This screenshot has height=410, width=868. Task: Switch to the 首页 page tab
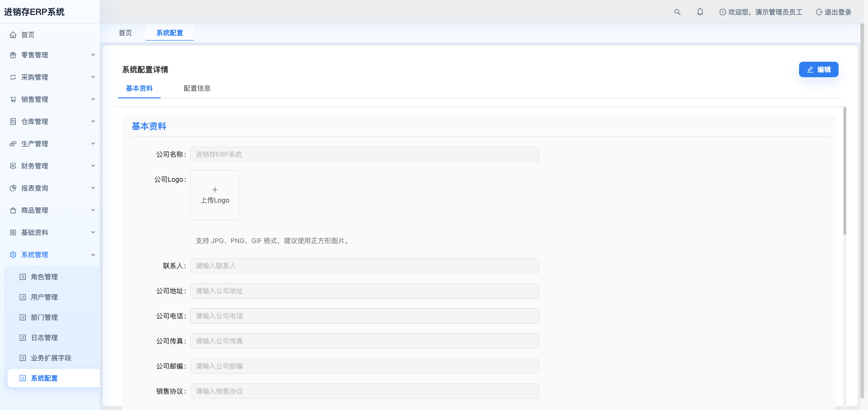point(125,33)
